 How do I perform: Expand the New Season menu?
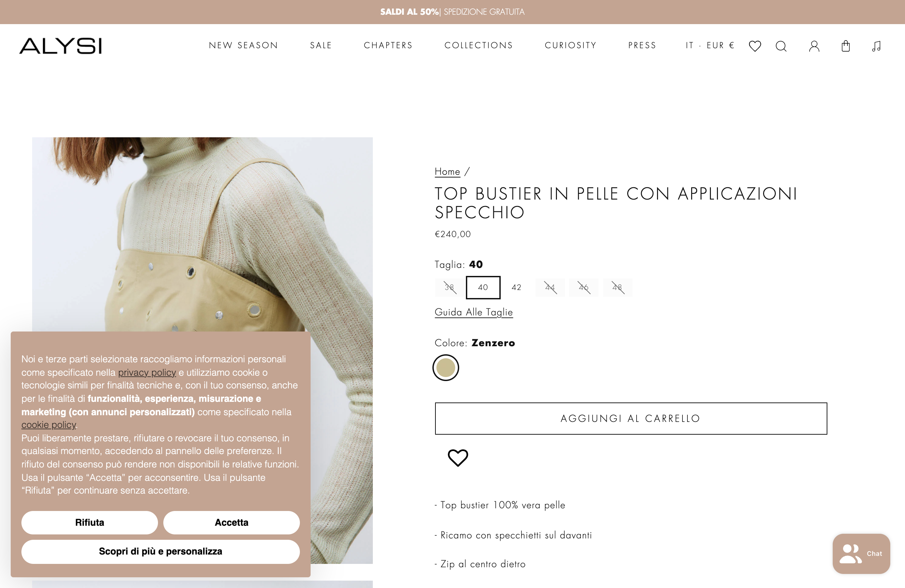243,45
